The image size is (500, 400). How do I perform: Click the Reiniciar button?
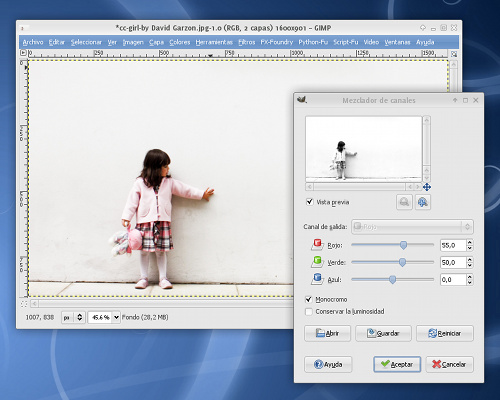(445, 333)
